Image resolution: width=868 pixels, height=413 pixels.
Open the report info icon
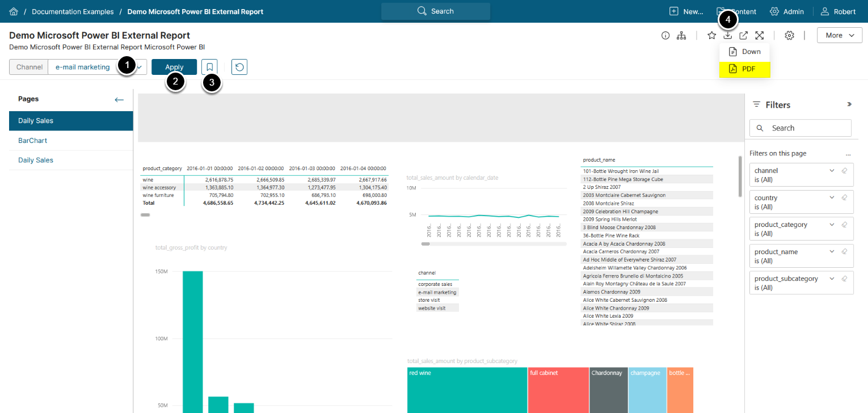pos(665,35)
